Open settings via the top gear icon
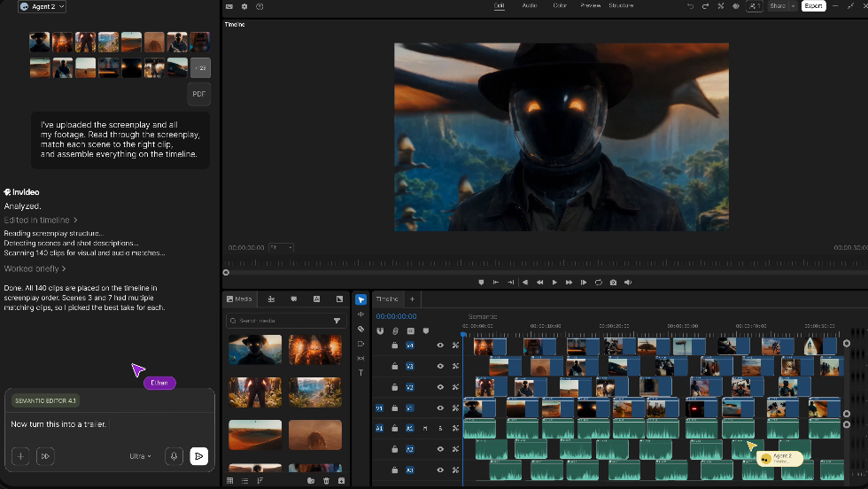868x489 pixels. (244, 7)
